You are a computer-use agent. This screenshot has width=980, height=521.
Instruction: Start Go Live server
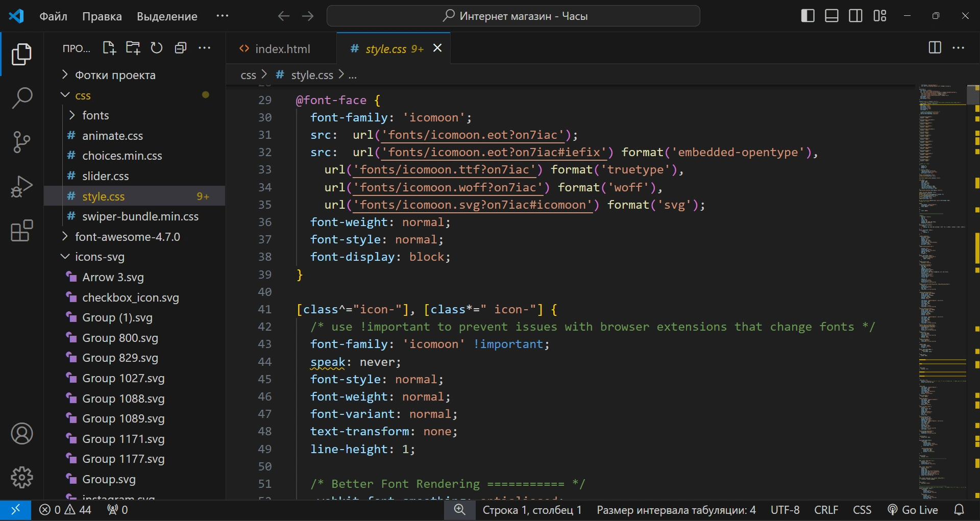(x=913, y=510)
